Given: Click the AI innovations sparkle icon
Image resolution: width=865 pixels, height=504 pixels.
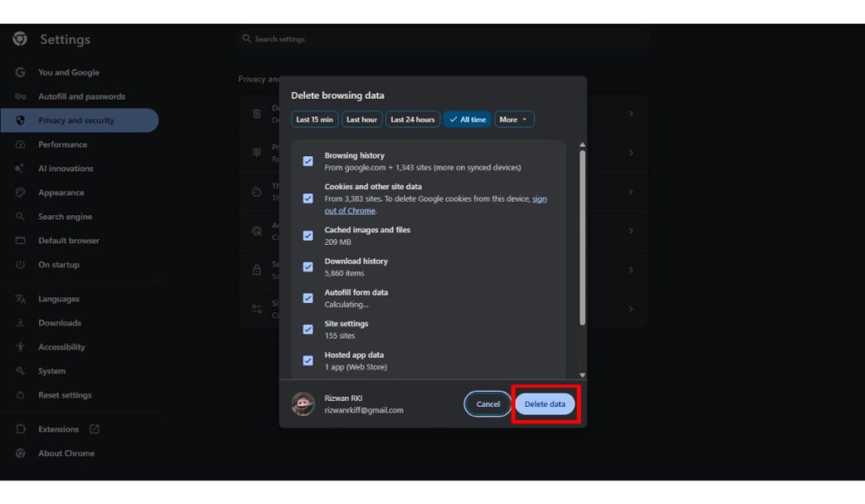Looking at the screenshot, I should click(20, 168).
